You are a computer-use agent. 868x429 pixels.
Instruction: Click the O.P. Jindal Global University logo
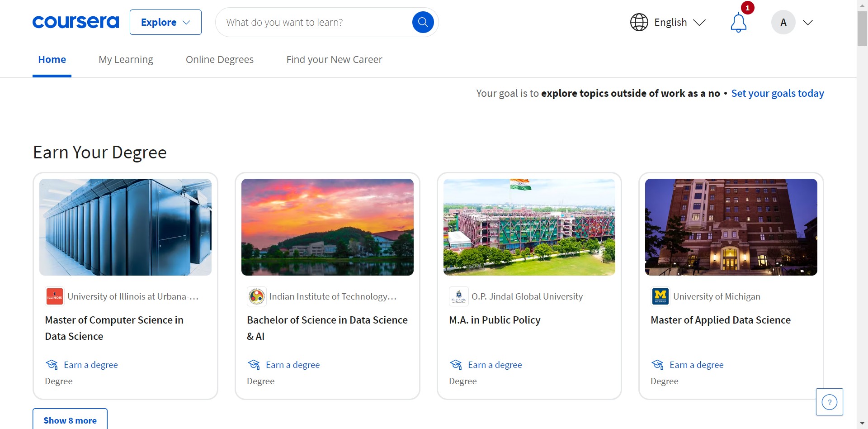[458, 296]
